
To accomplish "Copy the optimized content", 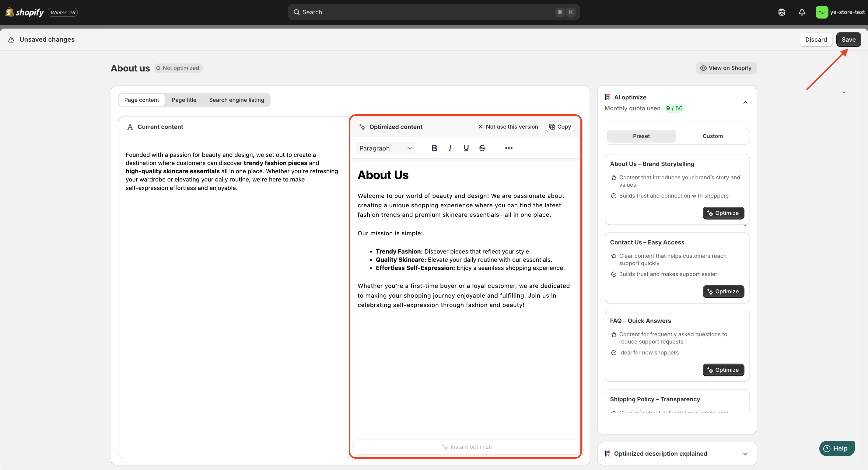I will 560,127.
